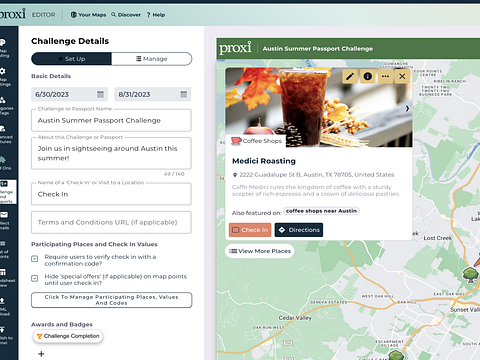Click the orange Check In button
Viewport: 480px width, 360px height.
point(250,230)
